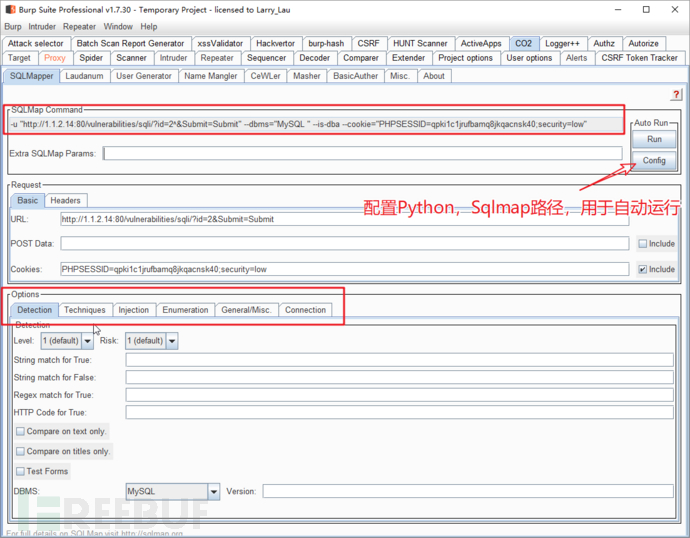The width and height of the screenshot is (690, 538).
Task: Open Batch Scan Report Generator tab
Action: (x=130, y=44)
